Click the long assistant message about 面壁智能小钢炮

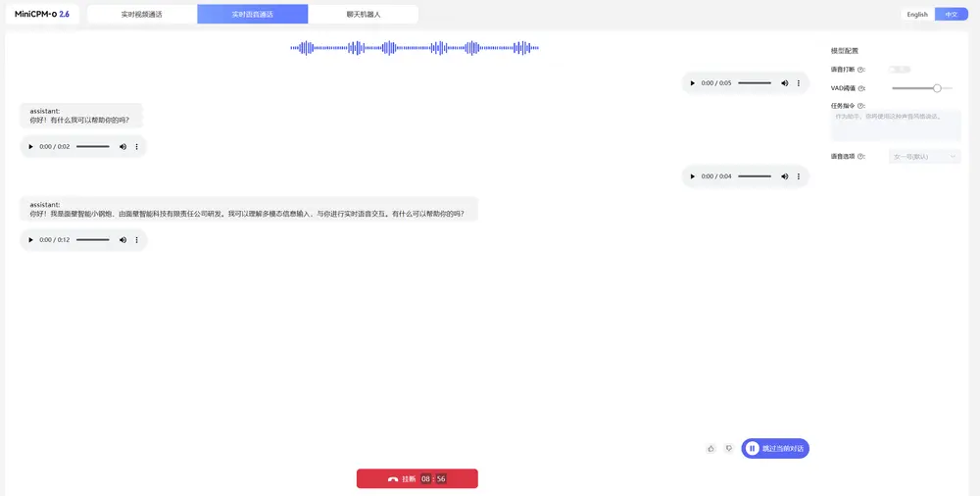[x=249, y=209]
